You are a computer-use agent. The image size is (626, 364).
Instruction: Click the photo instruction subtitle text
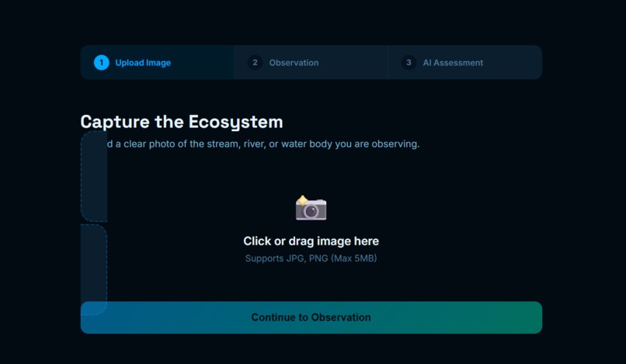tap(263, 144)
